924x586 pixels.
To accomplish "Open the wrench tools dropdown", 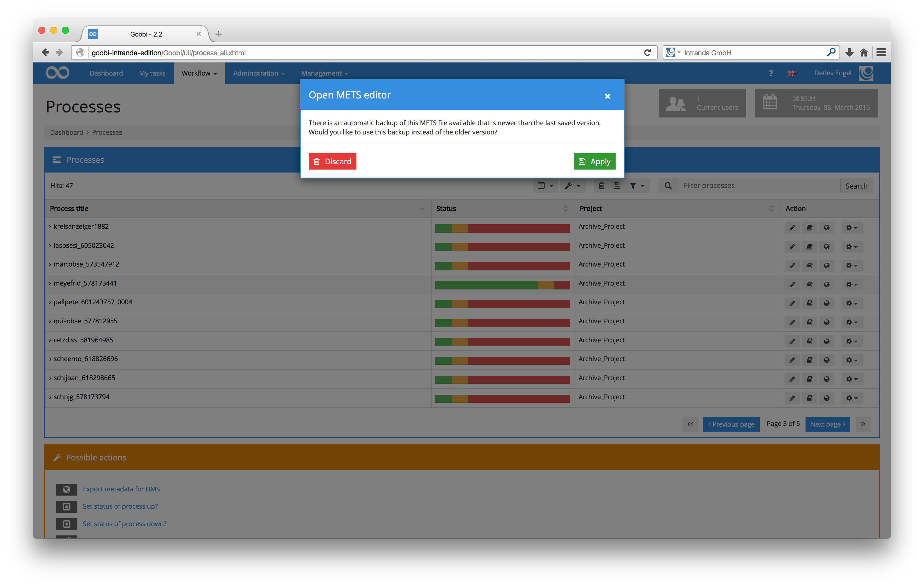I will (x=572, y=186).
